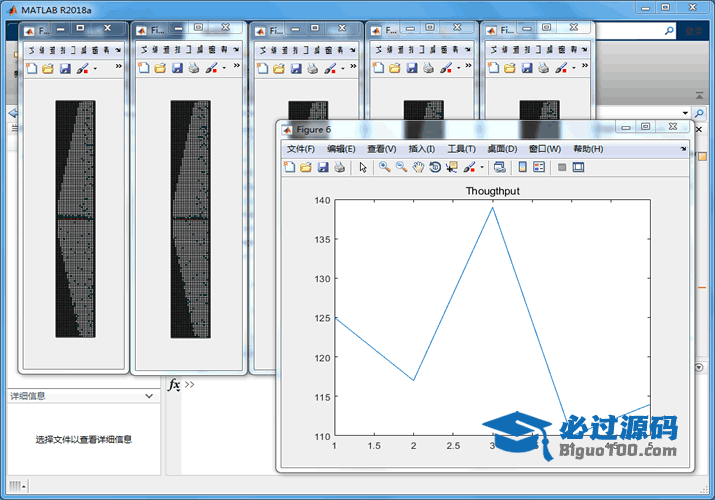Toggle the Insert Legend button in Figure 6
715x500 pixels.
click(539, 167)
